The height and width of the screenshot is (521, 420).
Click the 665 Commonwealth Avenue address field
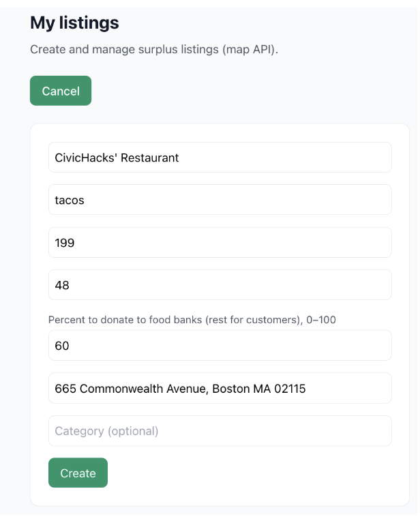click(220, 388)
